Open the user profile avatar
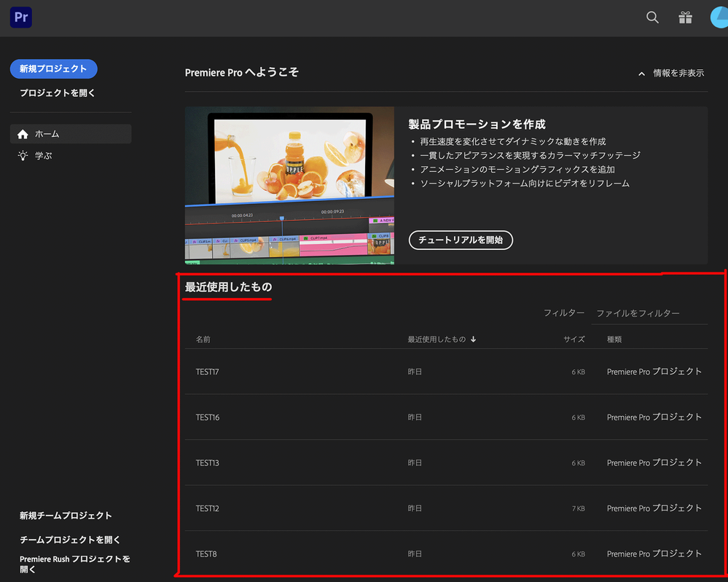 [719, 17]
